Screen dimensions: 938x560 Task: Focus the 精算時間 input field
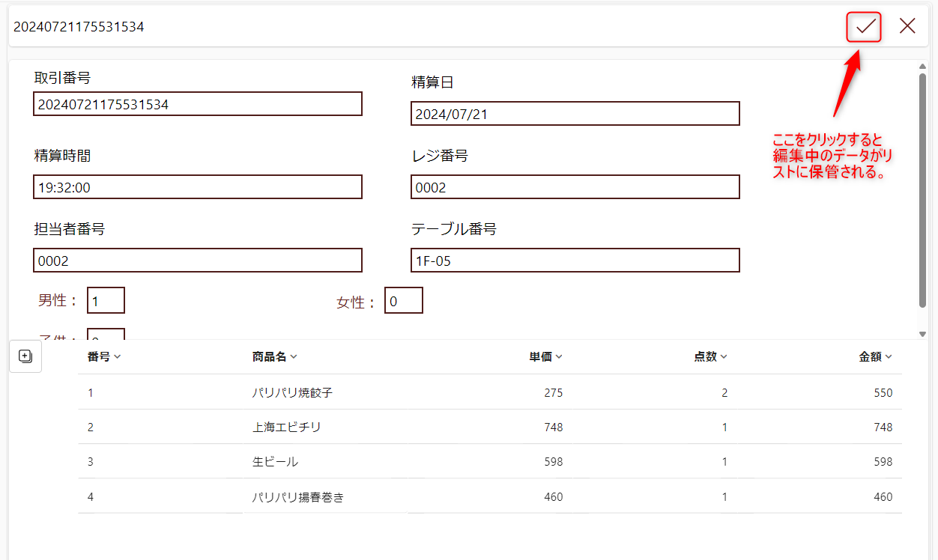(x=198, y=187)
